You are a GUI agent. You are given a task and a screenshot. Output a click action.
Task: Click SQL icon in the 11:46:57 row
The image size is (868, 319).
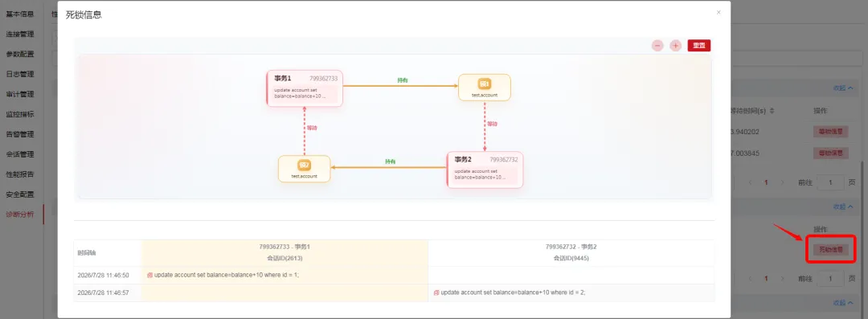coord(436,292)
